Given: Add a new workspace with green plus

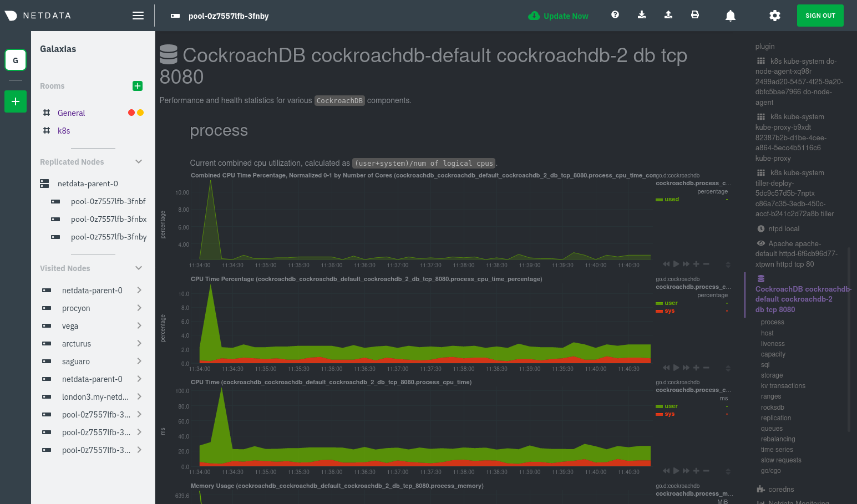Looking at the screenshot, I should [x=16, y=101].
